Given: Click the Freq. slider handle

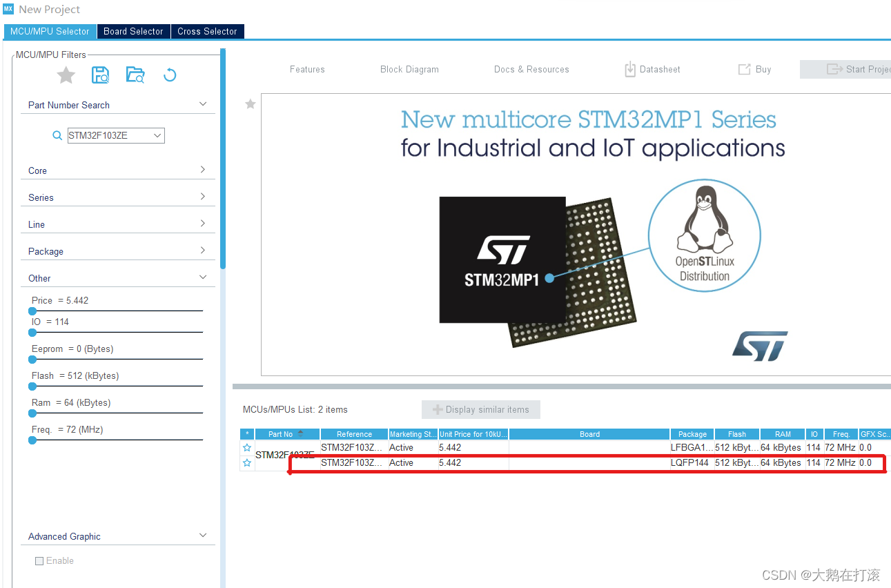Looking at the screenshot, I should point(32,440).
